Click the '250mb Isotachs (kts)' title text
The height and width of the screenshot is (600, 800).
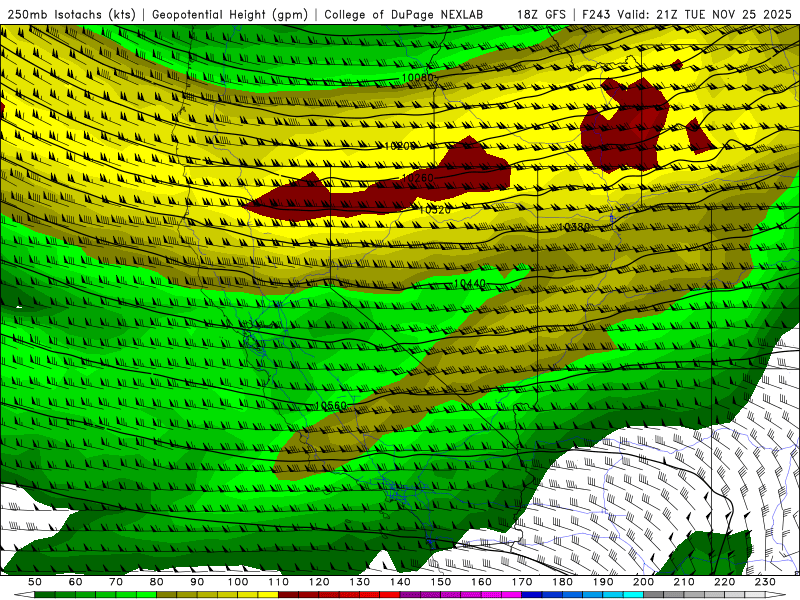point(71,15)
